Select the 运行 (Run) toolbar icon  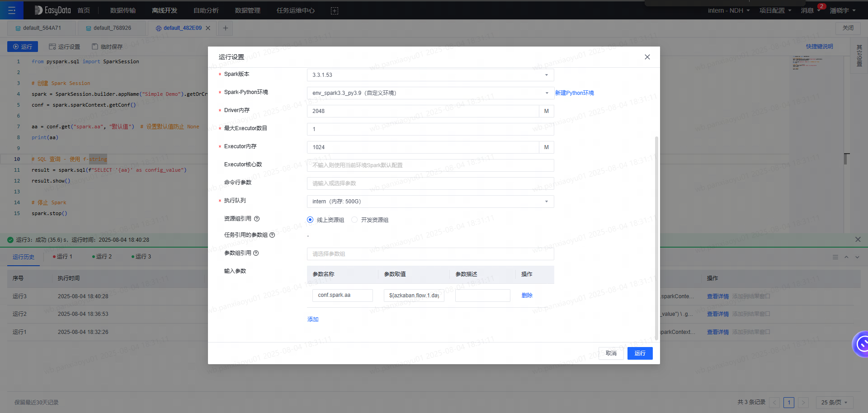(x=22, y=46)
